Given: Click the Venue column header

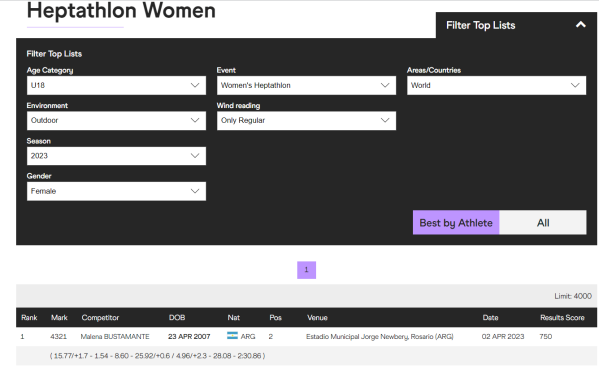Looking at the screenshot, I should 317,317.
